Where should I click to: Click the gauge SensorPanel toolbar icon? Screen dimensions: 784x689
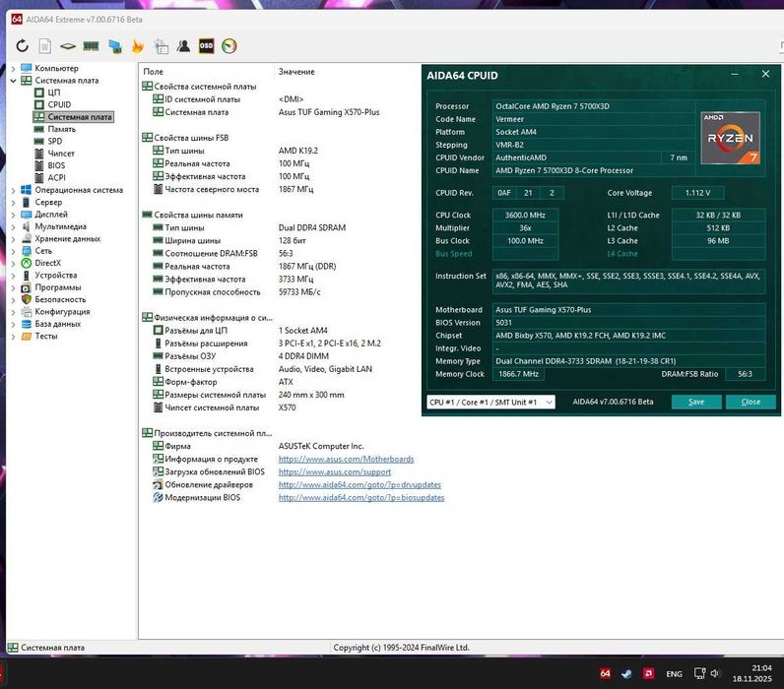(229, 46)
